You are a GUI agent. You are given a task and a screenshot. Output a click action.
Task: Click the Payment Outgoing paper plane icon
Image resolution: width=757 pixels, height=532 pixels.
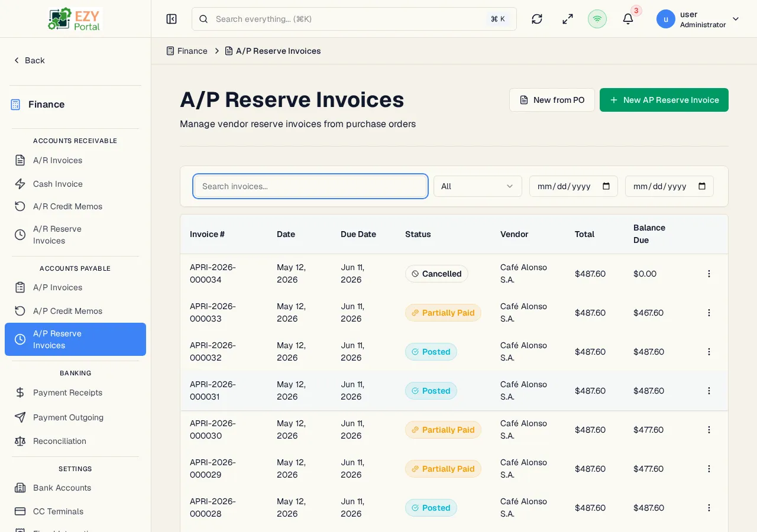pos(20,417)
